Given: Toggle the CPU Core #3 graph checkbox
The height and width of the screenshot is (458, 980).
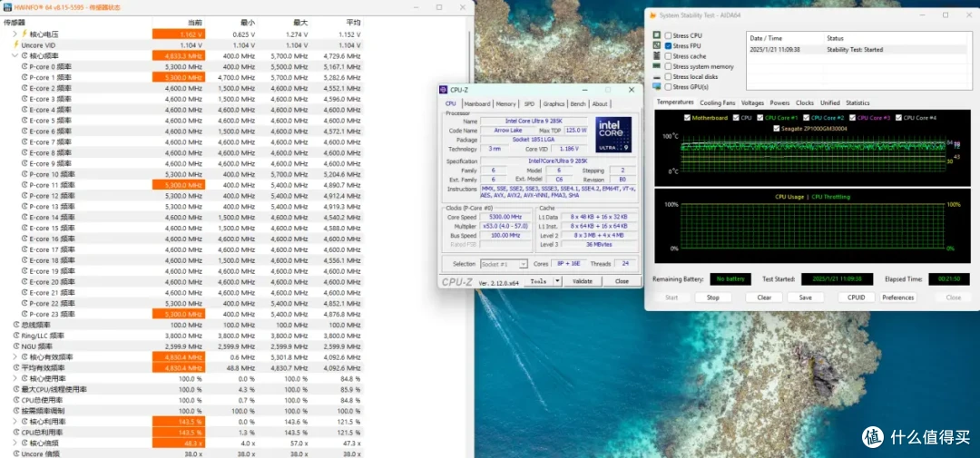Looking at the screenshot, I should (852, 118).
